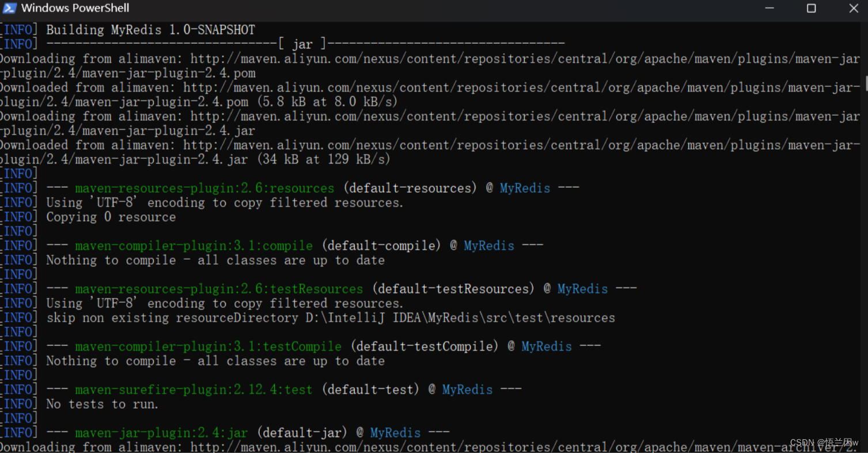Click the vertical scrollbar thumb
This screenshot has height=453, width=868.
point(866,82)
